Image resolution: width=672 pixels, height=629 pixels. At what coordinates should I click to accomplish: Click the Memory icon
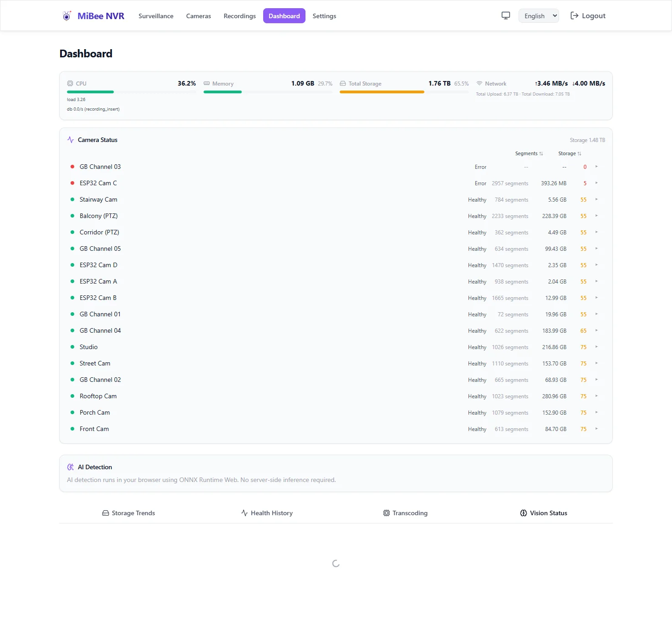coord(207,83)
